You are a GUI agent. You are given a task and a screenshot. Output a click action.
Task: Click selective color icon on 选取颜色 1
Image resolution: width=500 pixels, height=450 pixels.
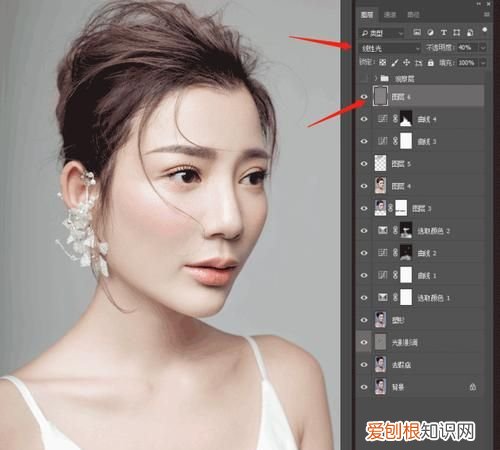tap(383, 297)
